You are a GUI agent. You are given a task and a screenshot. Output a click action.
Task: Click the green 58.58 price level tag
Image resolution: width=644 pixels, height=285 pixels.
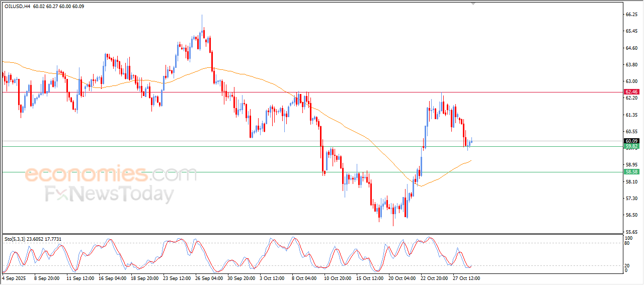point(631,172)
